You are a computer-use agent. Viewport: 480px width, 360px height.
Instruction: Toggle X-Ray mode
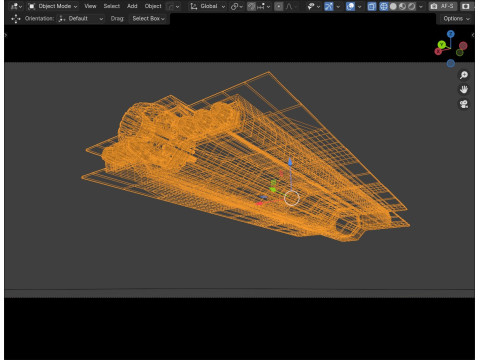[371, 6]
